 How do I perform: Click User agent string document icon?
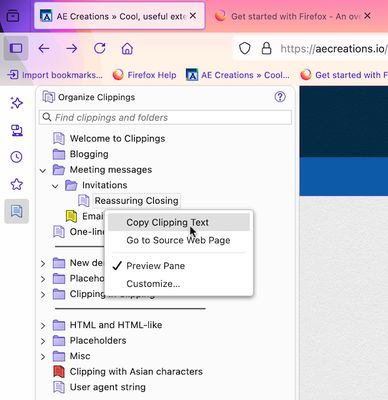(x=59, y=387)
